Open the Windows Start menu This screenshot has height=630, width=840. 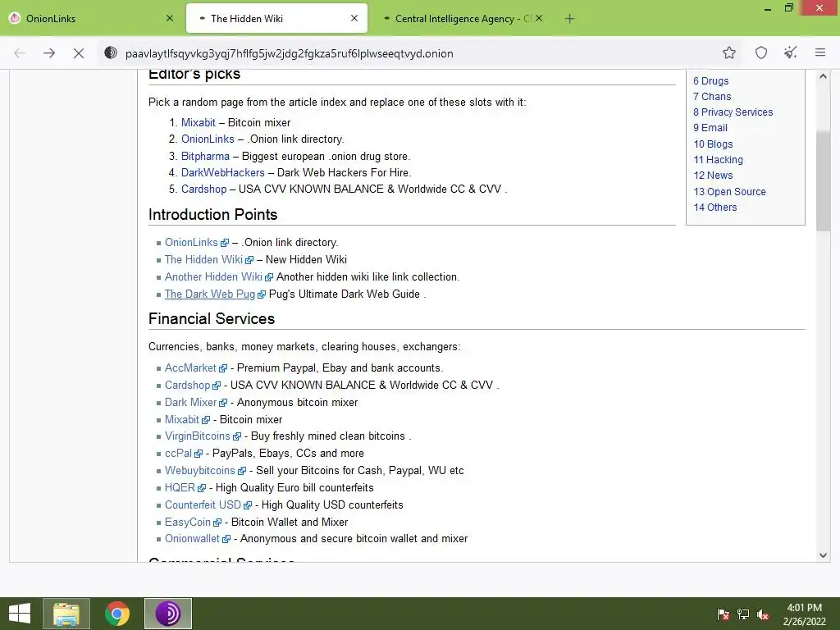20,614
